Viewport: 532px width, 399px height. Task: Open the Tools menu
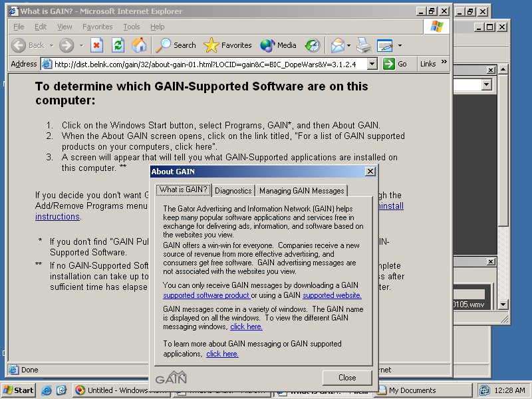[x=131, y=27]
